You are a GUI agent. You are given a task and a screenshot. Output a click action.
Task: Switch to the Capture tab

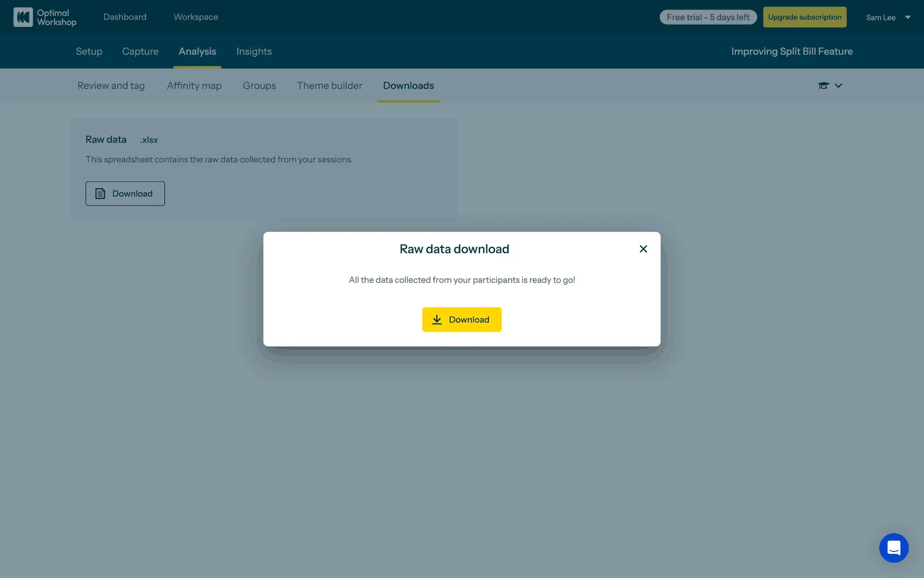(140, 52)
